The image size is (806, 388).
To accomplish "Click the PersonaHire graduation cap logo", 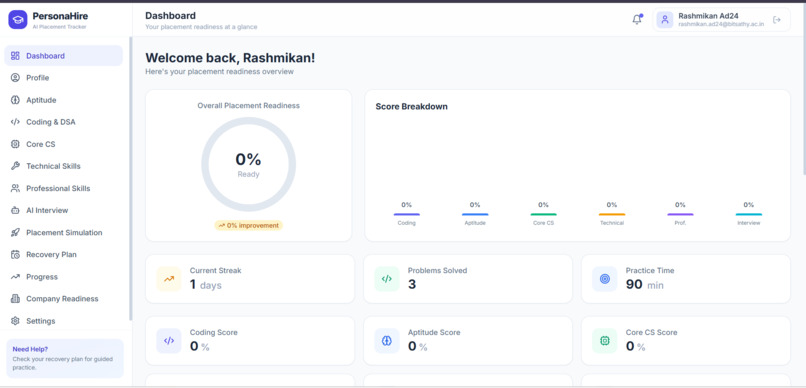I will click(x=17, y=20).
